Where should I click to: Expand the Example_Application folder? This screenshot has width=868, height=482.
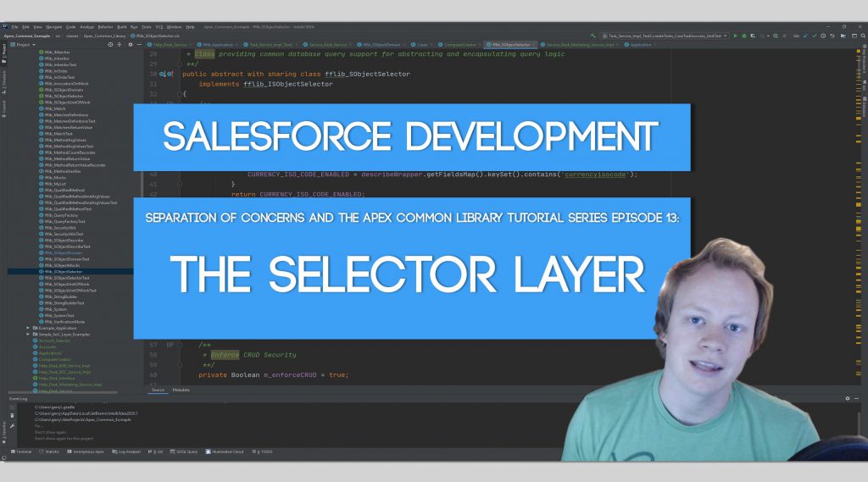coord(28,328)
